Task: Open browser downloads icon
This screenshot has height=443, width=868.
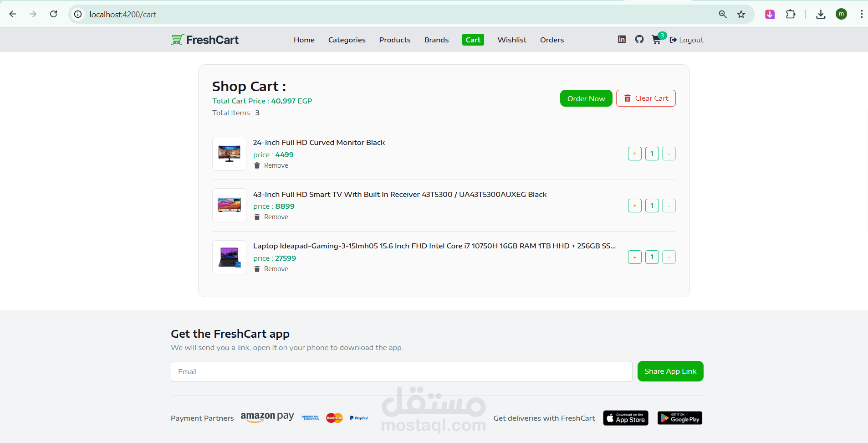Action: point(821,14)
